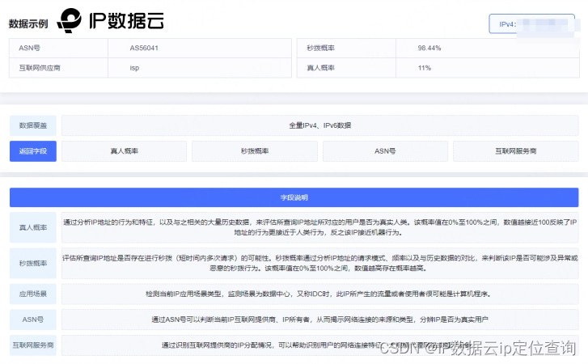
Task: Click the ASN号 return field box
Action: pos(385,151)
